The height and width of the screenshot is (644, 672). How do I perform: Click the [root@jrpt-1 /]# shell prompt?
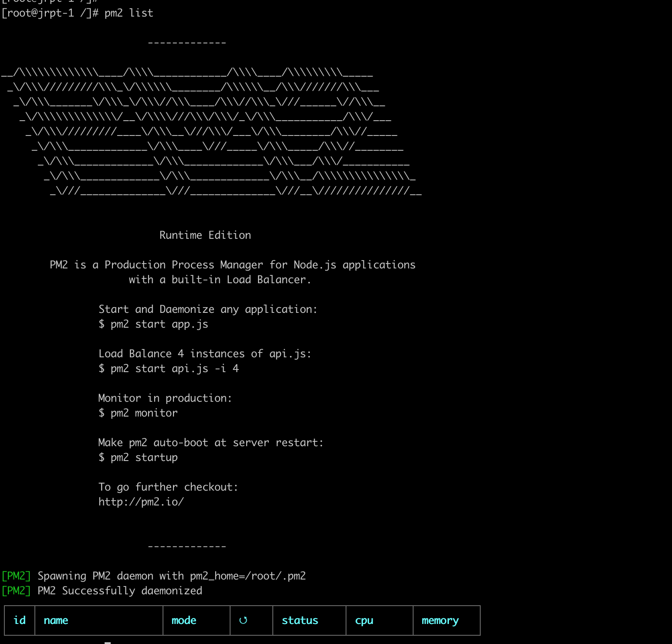(x=50, y=13)
